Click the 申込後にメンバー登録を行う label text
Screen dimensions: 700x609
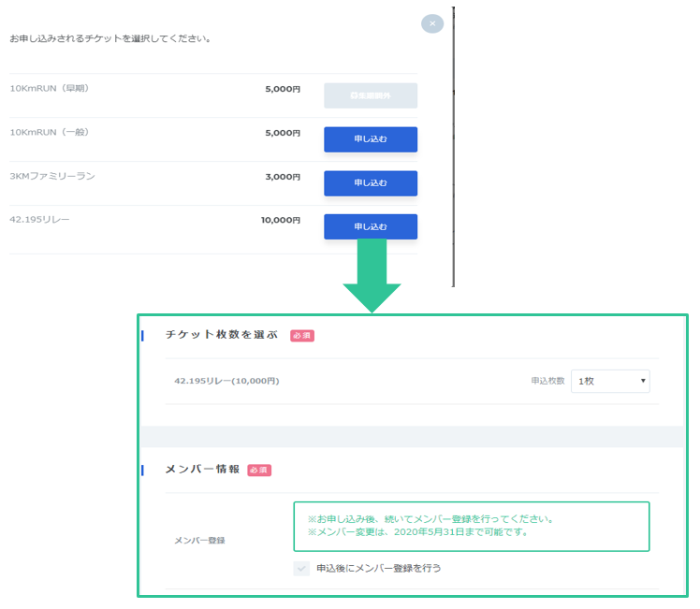pos(379,569)
